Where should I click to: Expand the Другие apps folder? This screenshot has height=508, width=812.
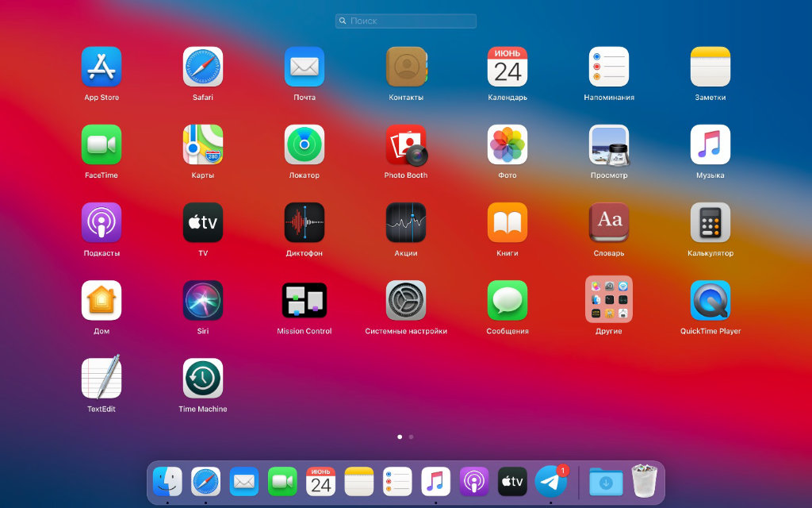point(609,299)
